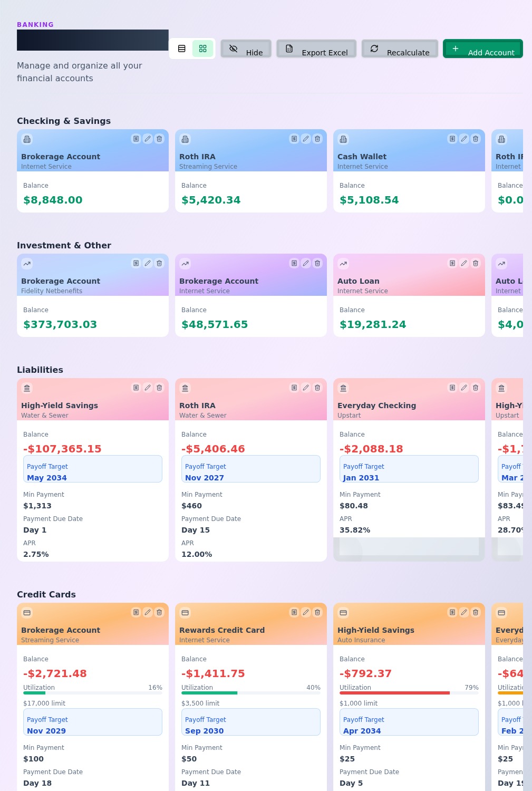Open transactions icon on Cash Wallet card
532x791 pixels.
[x=452, y=139]
